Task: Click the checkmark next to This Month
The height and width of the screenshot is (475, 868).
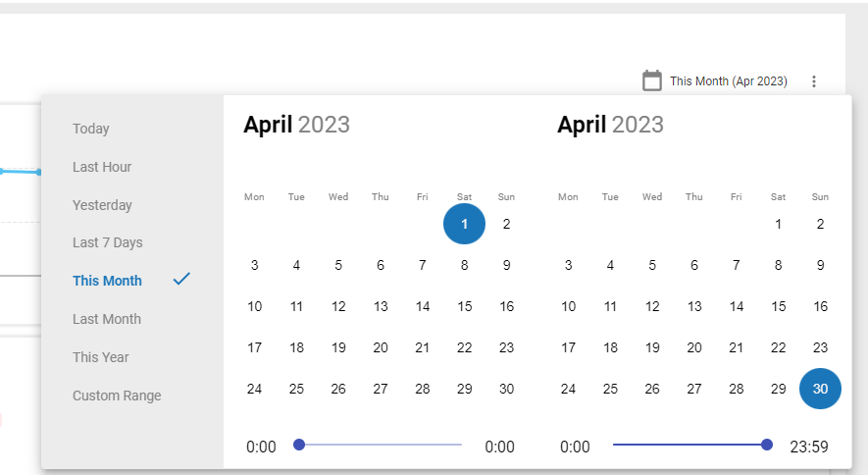Action: (x=181, y=280)
